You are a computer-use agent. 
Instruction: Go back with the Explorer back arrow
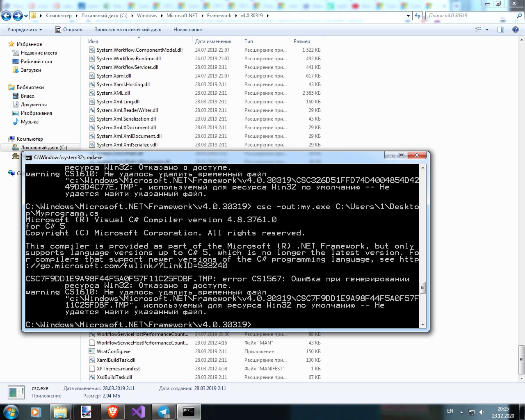click(6, 16)
